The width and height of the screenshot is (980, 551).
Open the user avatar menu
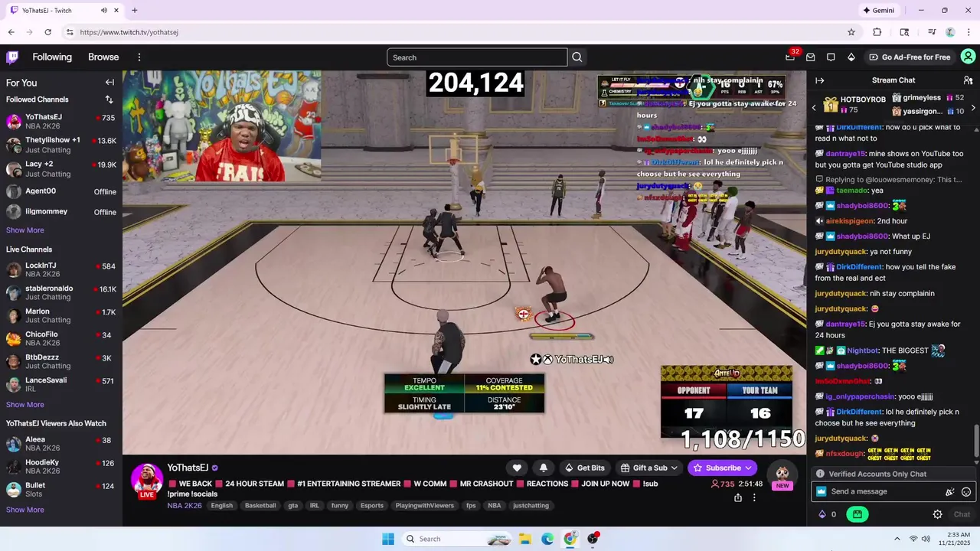[968, 57]
